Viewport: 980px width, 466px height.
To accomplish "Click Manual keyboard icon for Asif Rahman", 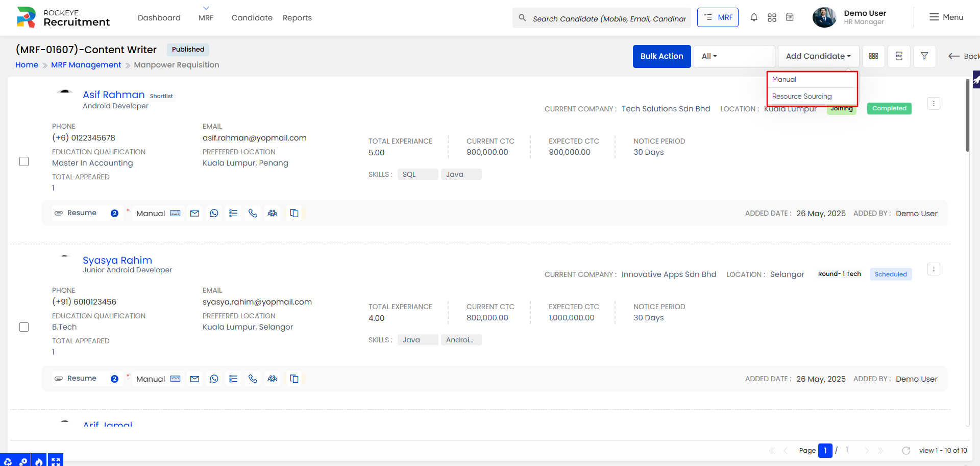I will [175, 213].
